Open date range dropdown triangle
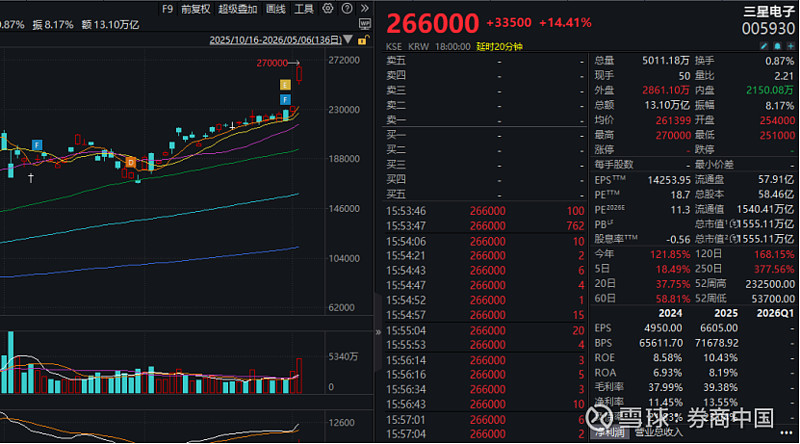 coord(348,39)
